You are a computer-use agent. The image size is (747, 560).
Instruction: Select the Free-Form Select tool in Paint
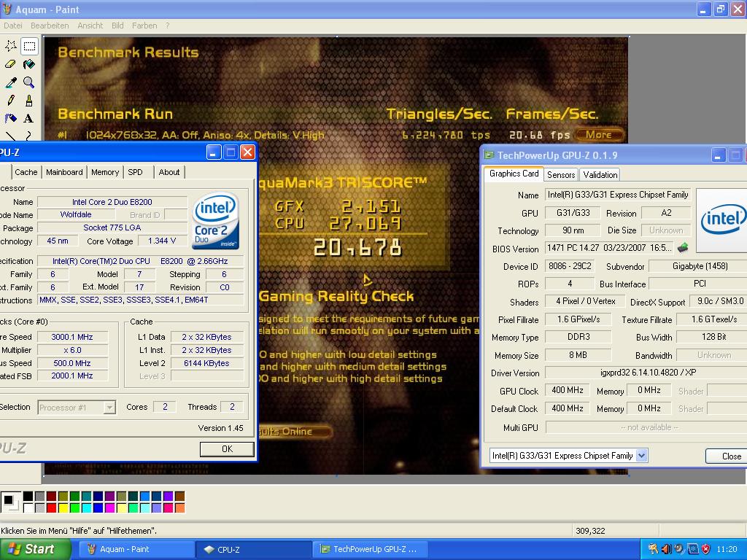[11, 46]
